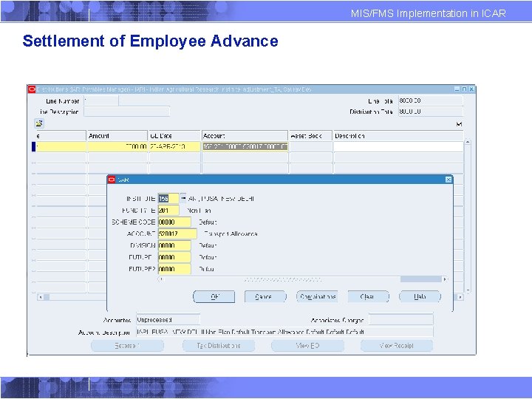Click the Account Description field
This screenshot has height=399, width=532.
point(284,332)
